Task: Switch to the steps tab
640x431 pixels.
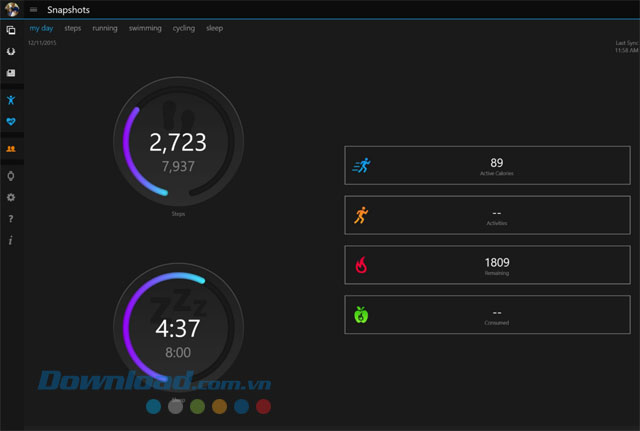Action: [73, 28]
